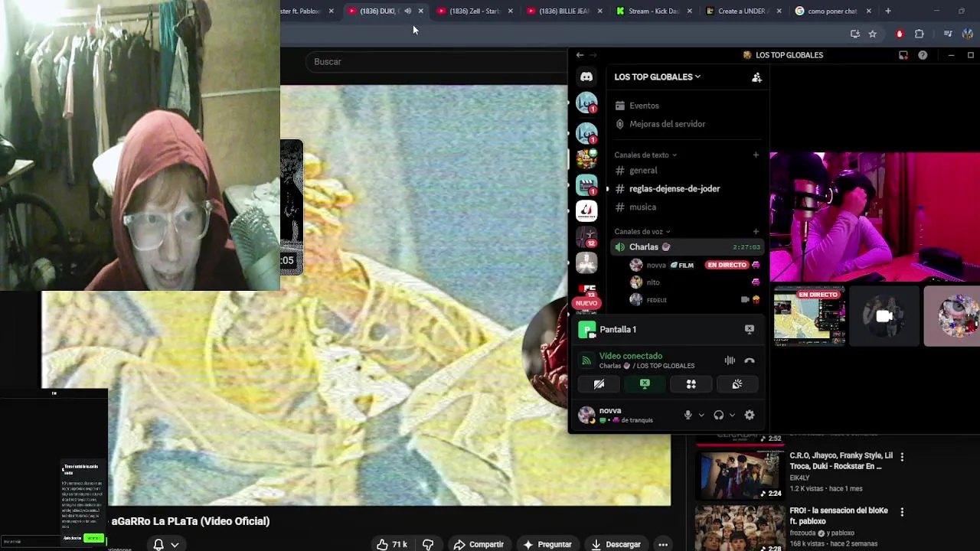Toggle the notification bell for the channel

(x=158, y=544)
